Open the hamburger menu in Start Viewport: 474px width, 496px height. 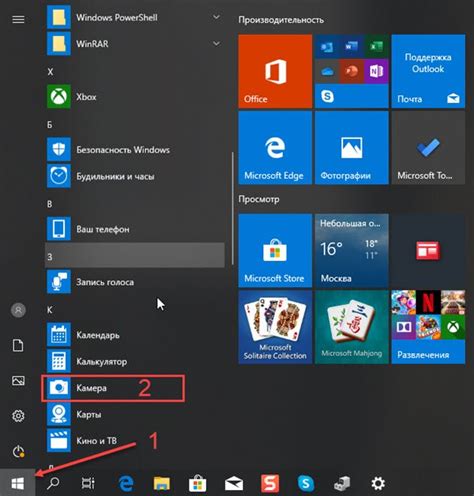[18, 19]
